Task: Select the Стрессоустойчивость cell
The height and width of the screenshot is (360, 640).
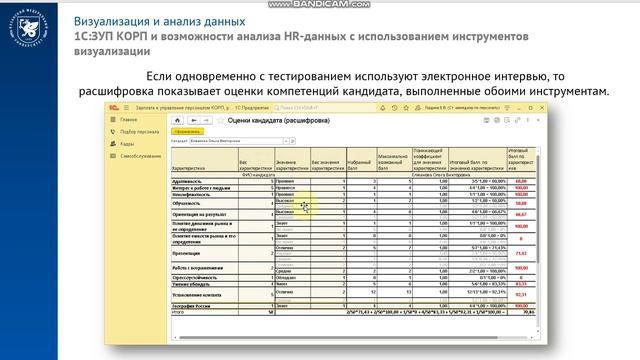Action: point(204,278)
